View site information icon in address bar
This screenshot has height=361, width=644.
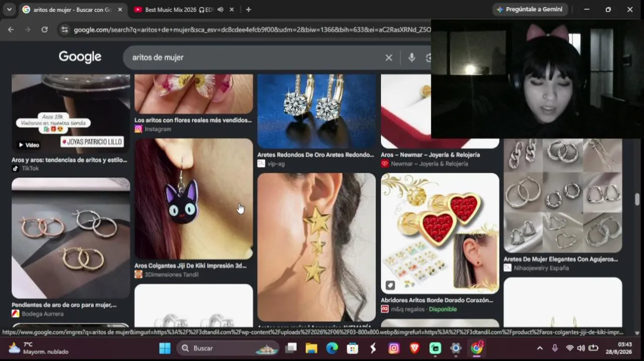coord(64,30)
